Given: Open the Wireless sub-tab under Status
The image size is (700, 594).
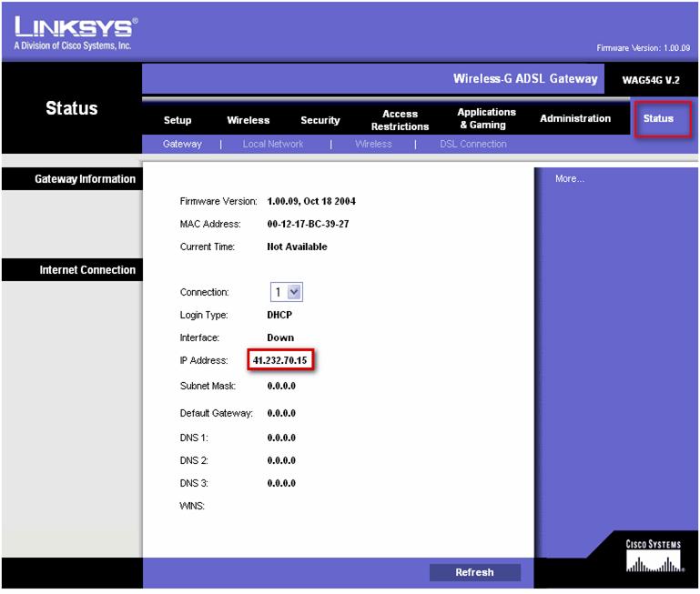Looking at the screenshot, I should (373, 144).
